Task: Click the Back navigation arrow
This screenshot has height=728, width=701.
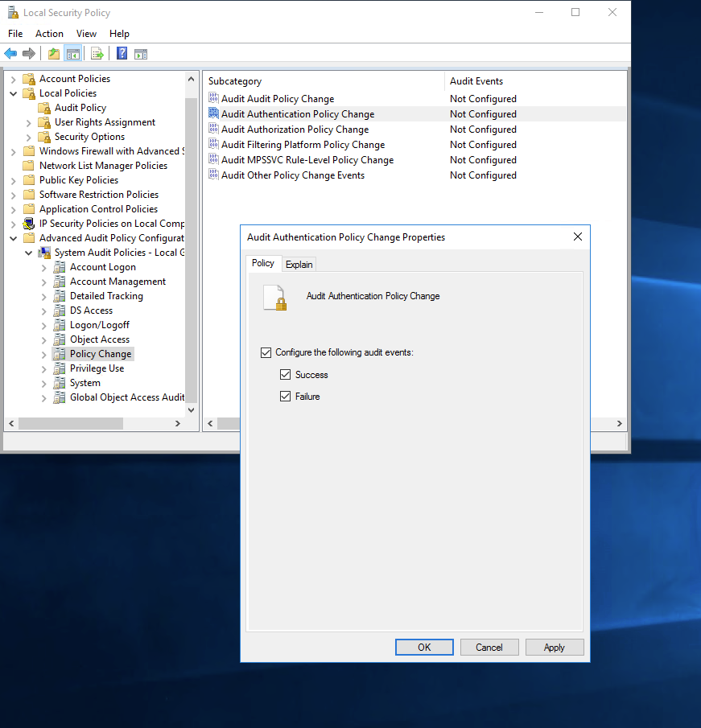Action: click(x=11, y=53)
